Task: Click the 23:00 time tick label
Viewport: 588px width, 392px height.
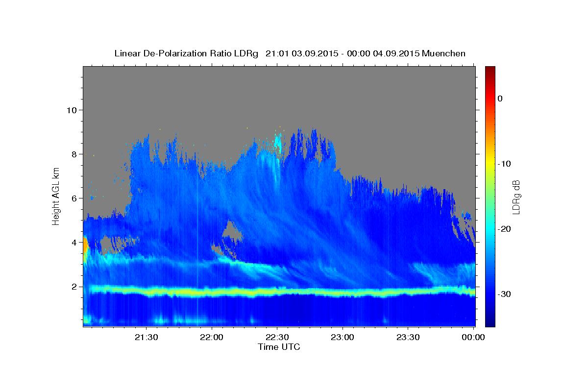Action: pos(343,337)
